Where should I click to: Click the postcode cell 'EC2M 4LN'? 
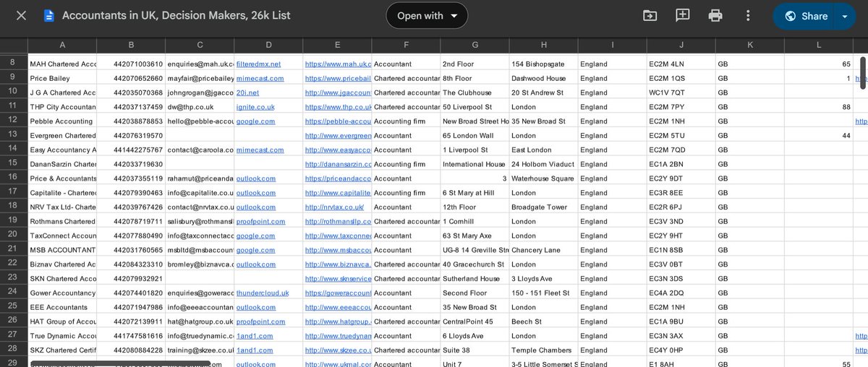pos(681,64)
